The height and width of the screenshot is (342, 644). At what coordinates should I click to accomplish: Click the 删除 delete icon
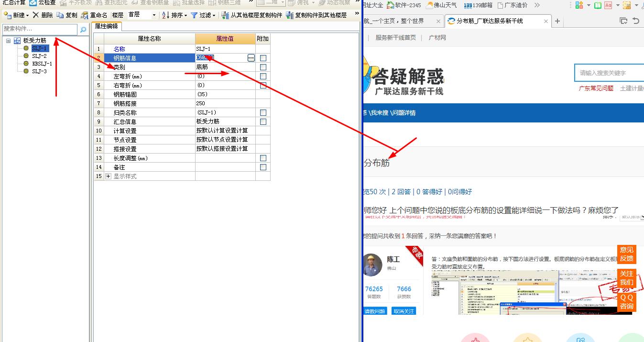[x=36, y=15]
